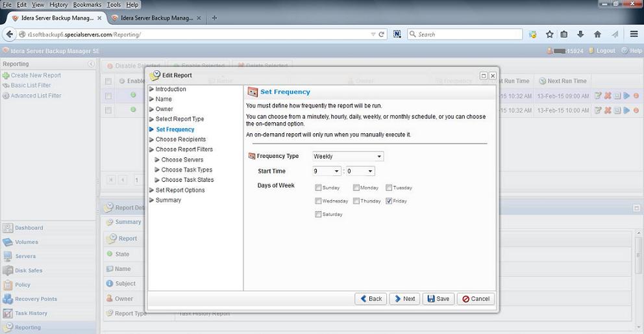Check the Monday checkbox
This screenshot has height=334, width=644.
tap(356, 188)
